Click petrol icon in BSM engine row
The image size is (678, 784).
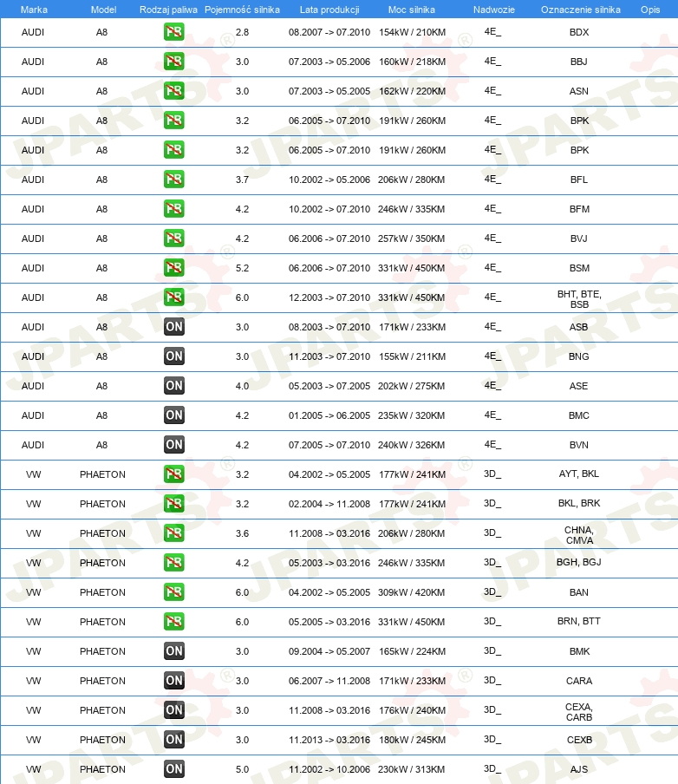click(174, 268)
